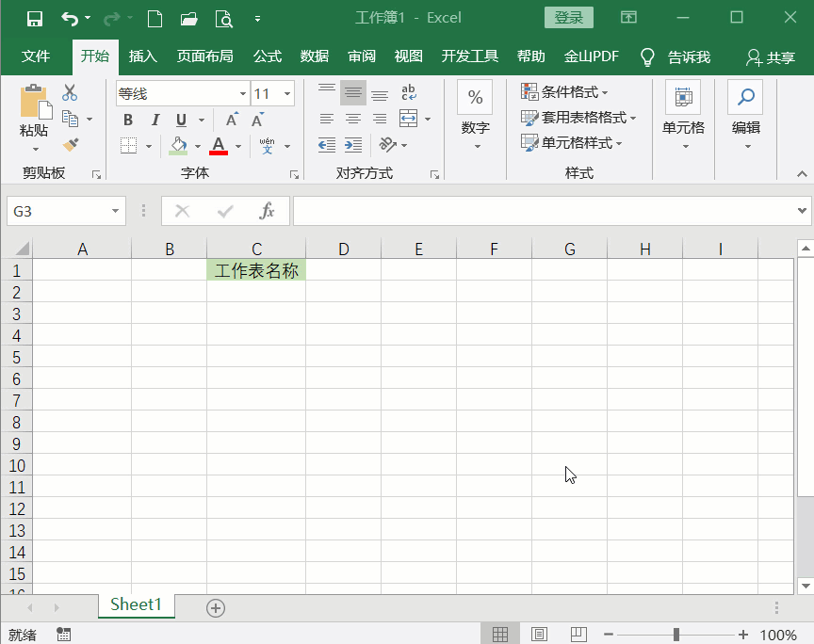The image size is (814, 644).
Task: Toggle Italic formatting
Action: 155,120
